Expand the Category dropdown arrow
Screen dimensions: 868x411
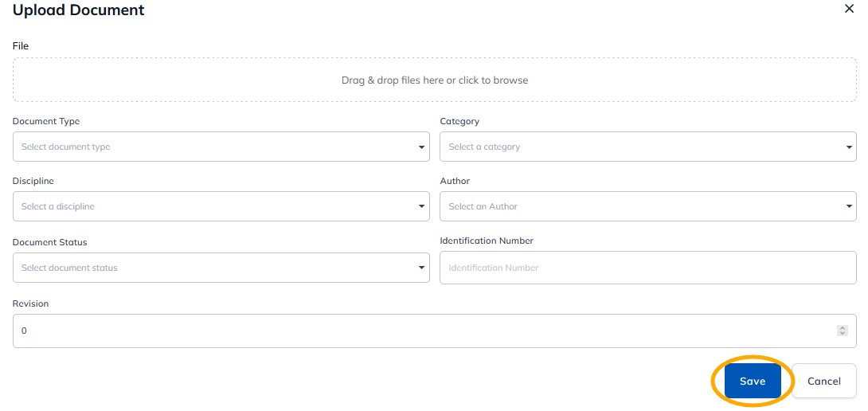[849, 147]
